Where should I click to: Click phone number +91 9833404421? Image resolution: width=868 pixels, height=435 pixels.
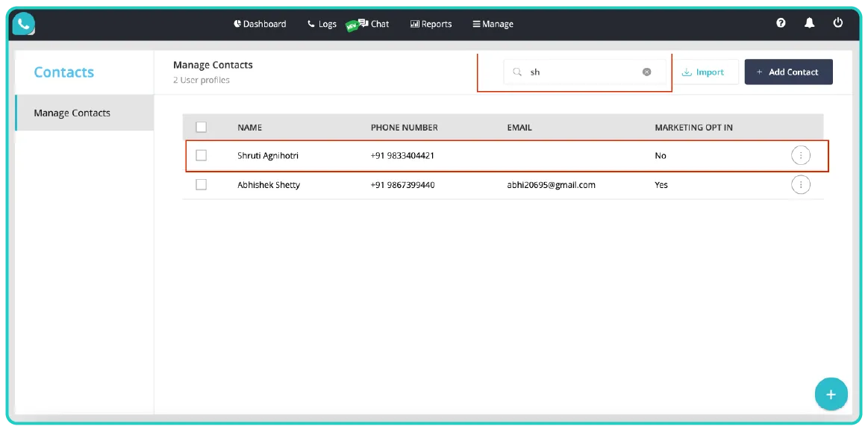click(402, 155)
